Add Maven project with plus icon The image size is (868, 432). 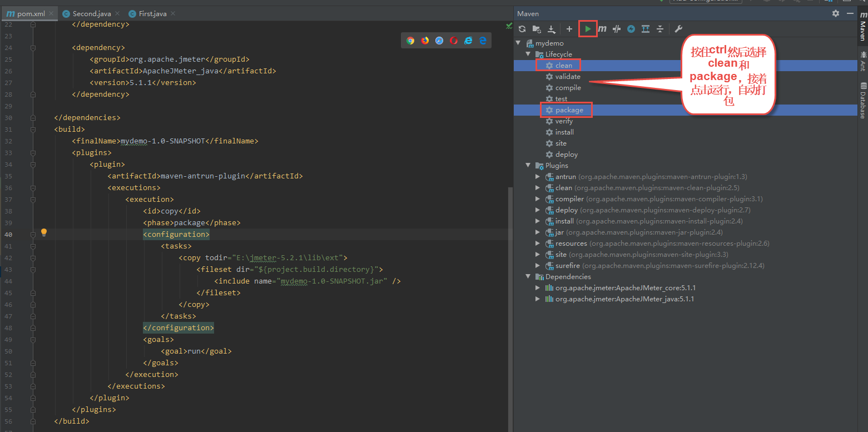(x=569, y=29)
